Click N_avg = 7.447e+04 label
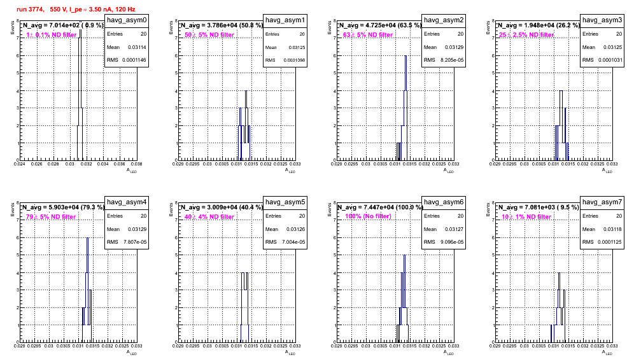This screenshot has width=634, height=364. [x=380, y=207]
